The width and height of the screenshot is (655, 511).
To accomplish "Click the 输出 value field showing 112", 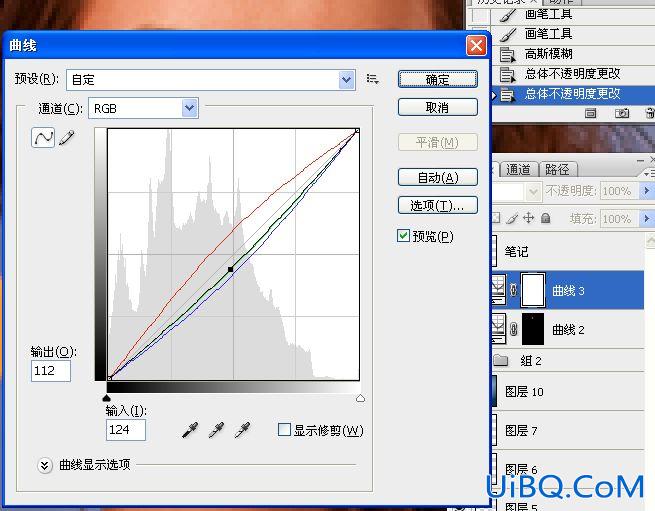I will (51, 371).
